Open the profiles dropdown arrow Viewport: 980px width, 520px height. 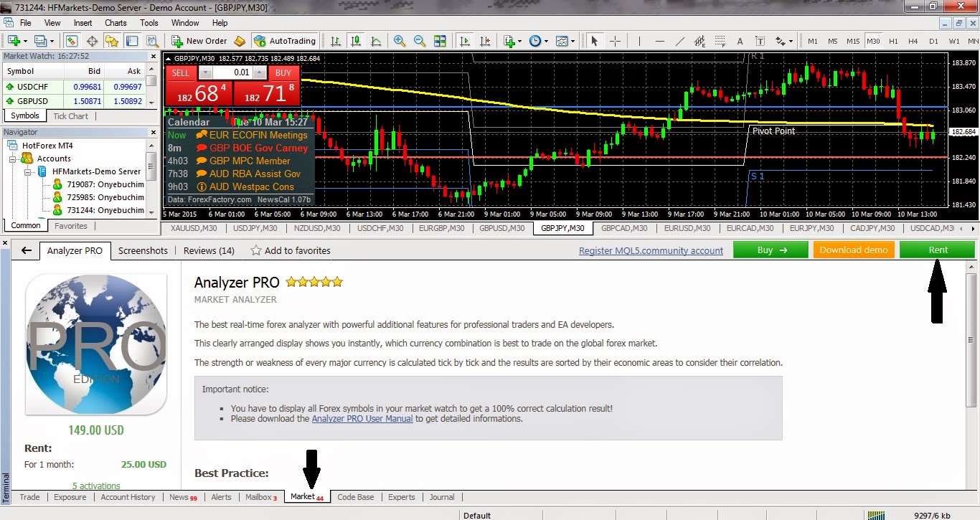(52, 41)
